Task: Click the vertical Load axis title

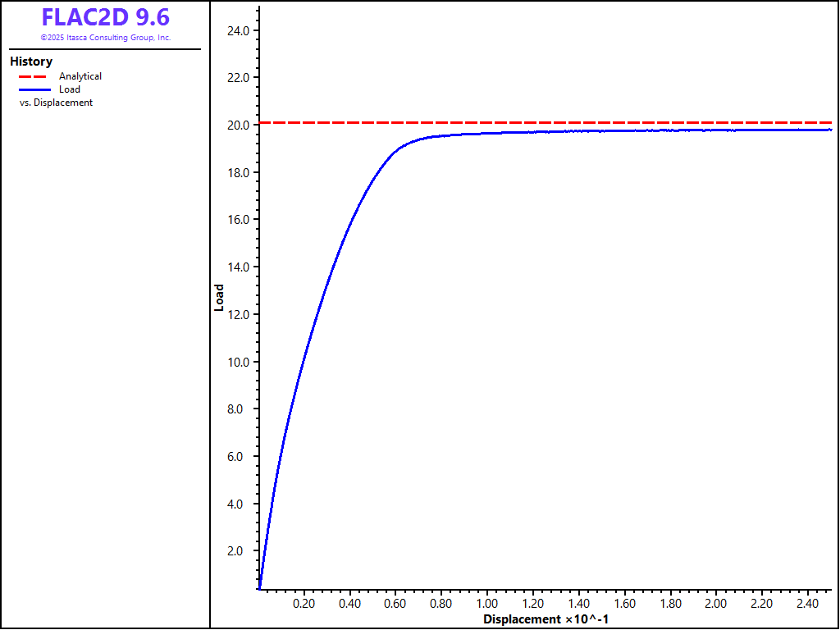Action: tap(219, 298)
